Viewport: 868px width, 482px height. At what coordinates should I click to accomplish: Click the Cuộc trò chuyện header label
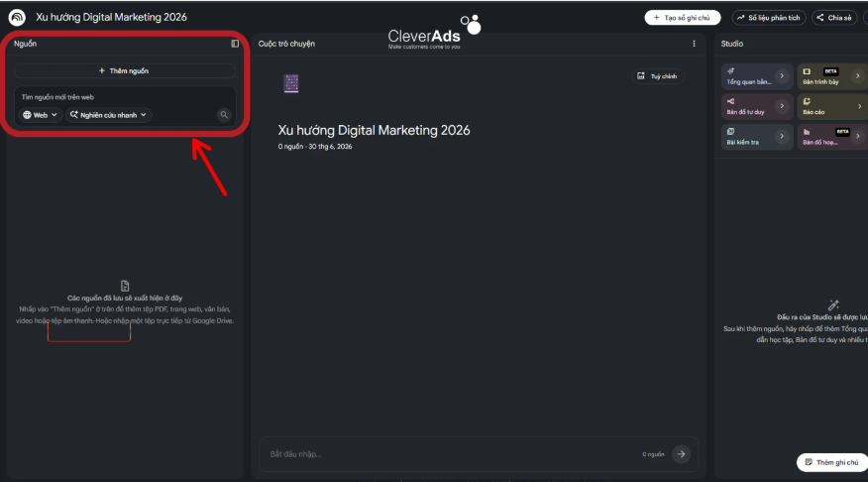[x=286, y=44]
